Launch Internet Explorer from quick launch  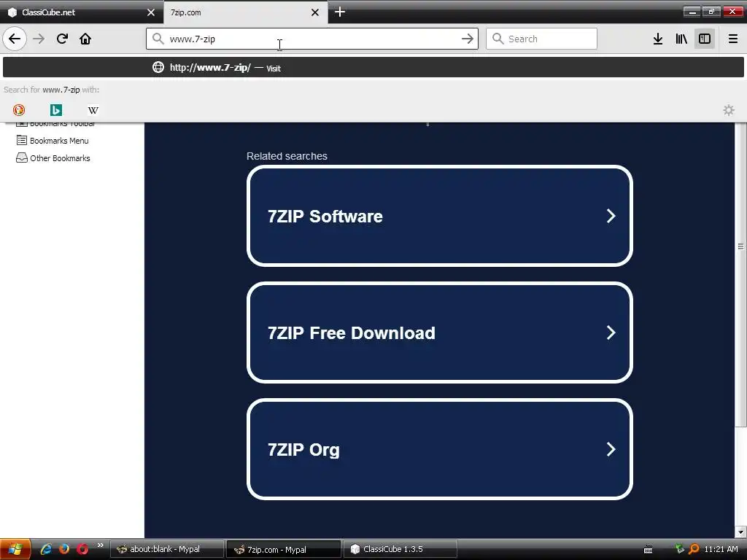point(46,549)
